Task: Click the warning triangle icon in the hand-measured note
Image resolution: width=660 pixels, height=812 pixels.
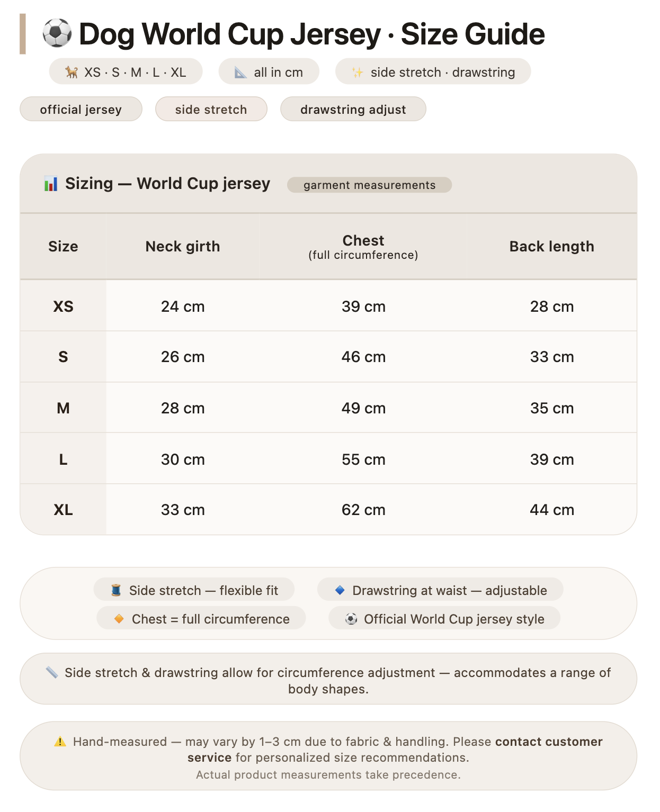Action: click(60, 742)
